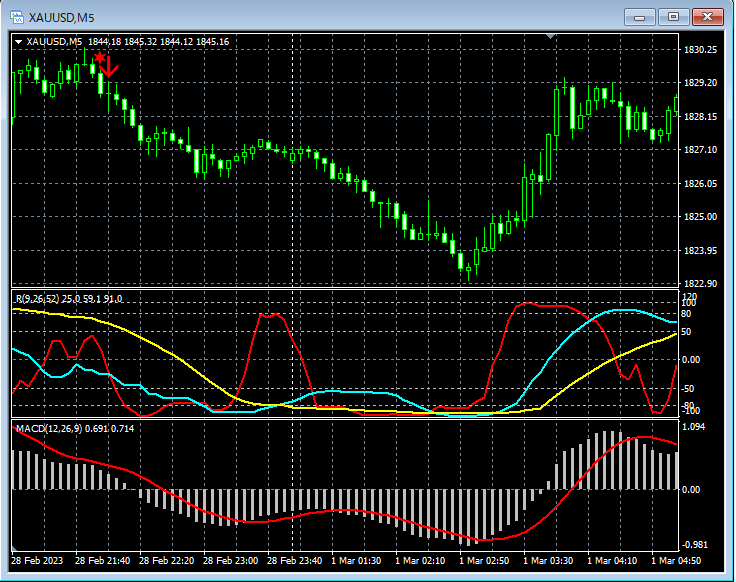Click the gray chart shift triangle marker

(550, 37)
